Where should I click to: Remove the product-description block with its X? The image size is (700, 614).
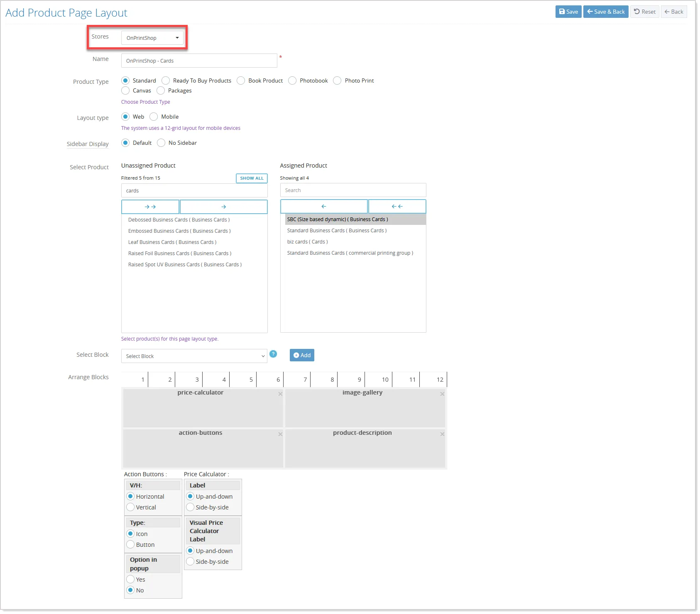coord(442,434)
